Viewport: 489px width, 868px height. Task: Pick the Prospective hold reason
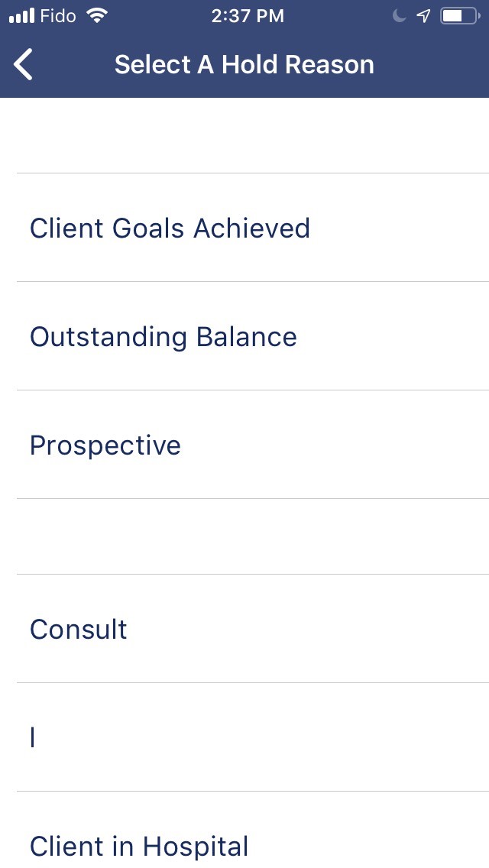[x=105, y=445]
